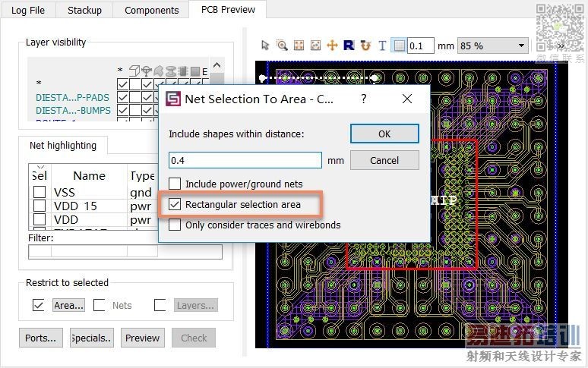Click the 3D box column icon in Layer visibility
The image size is (588, 368).
click(134, 71)
